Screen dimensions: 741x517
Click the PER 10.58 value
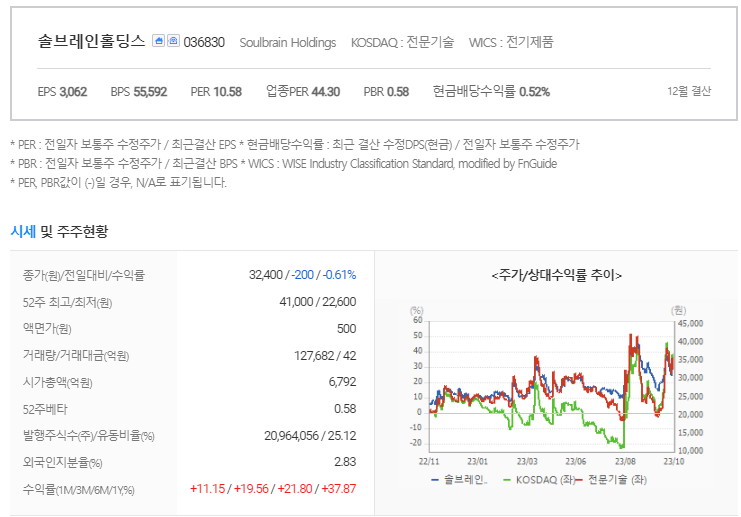tap(216, 92)
